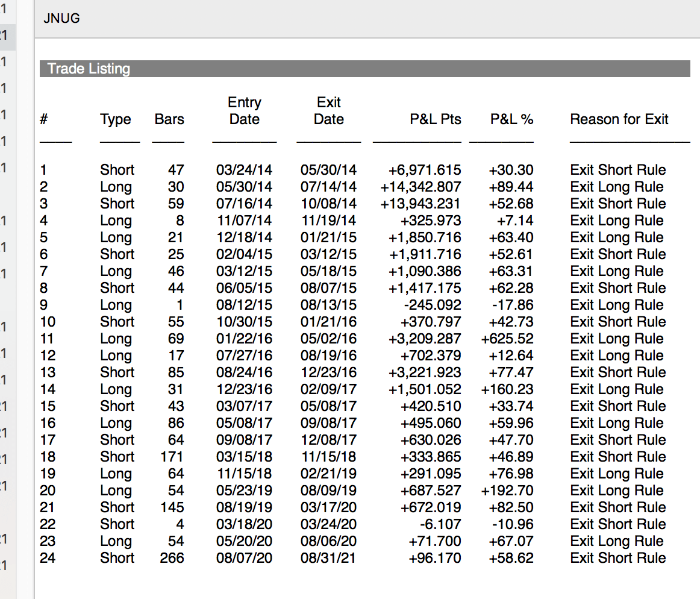This screenshot has width=700, height=599.
Task: Select exit date 08/31/21
Action: (328, 559)
